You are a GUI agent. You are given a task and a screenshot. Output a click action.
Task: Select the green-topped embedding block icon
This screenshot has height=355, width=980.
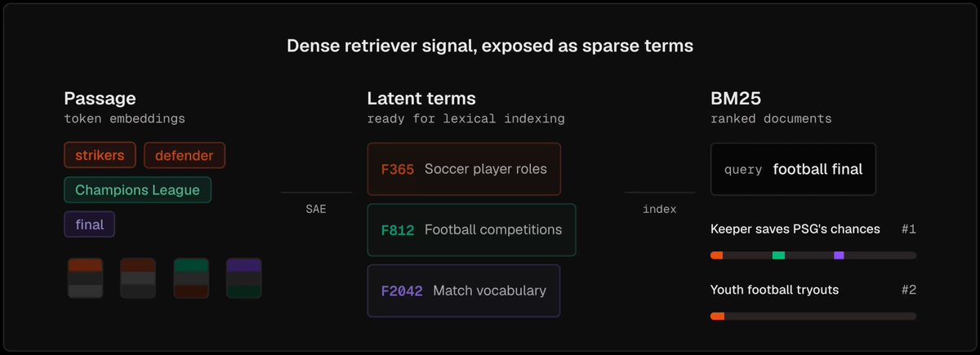tap(191, 278)
